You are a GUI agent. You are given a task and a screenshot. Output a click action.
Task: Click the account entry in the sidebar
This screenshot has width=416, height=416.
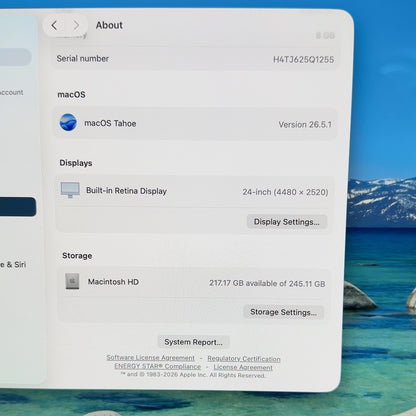[12, 92]
